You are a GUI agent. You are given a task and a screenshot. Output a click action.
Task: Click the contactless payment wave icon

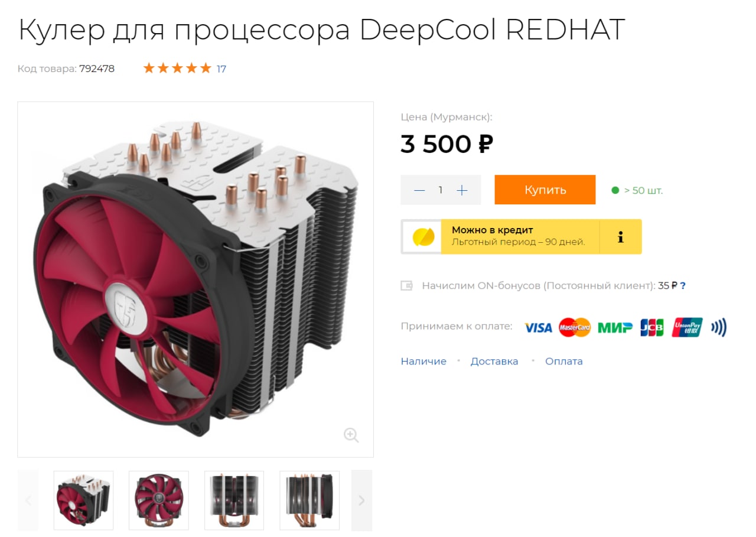[719, 327]
